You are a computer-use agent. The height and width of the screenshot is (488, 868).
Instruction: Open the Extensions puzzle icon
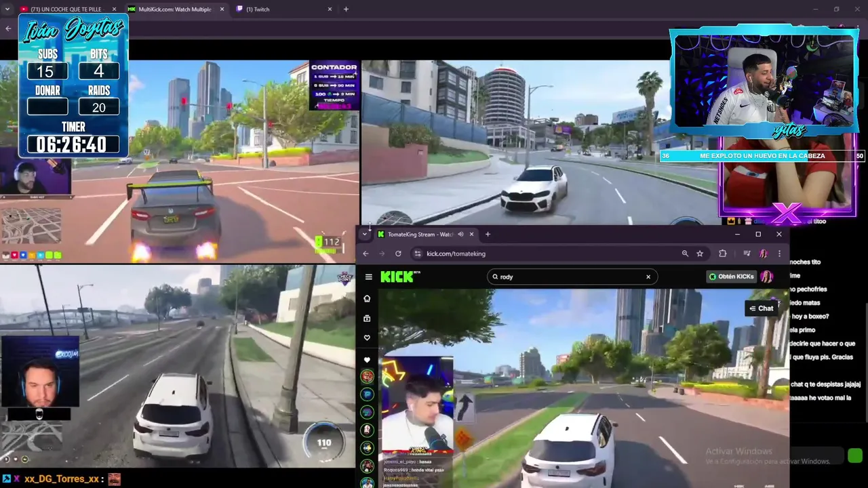723,253
